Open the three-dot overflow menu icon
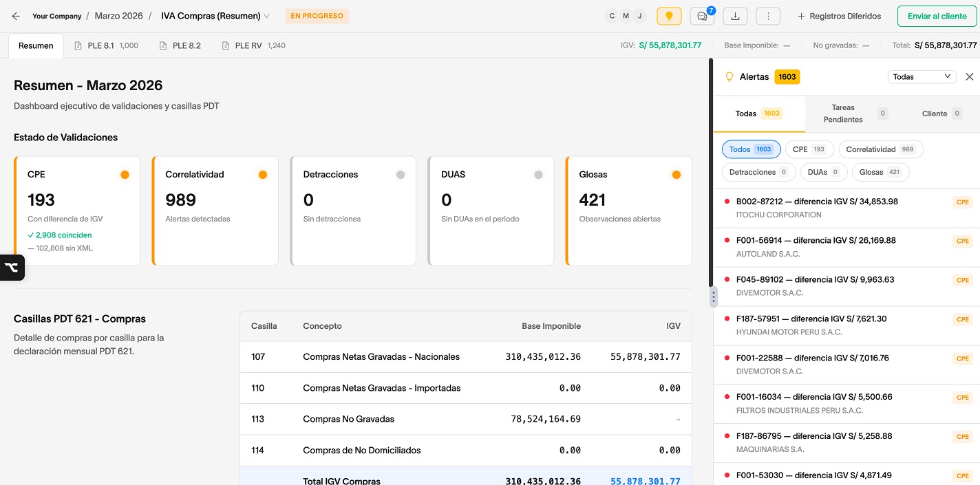This screenshot has height=485, width=980. (768, 15)
